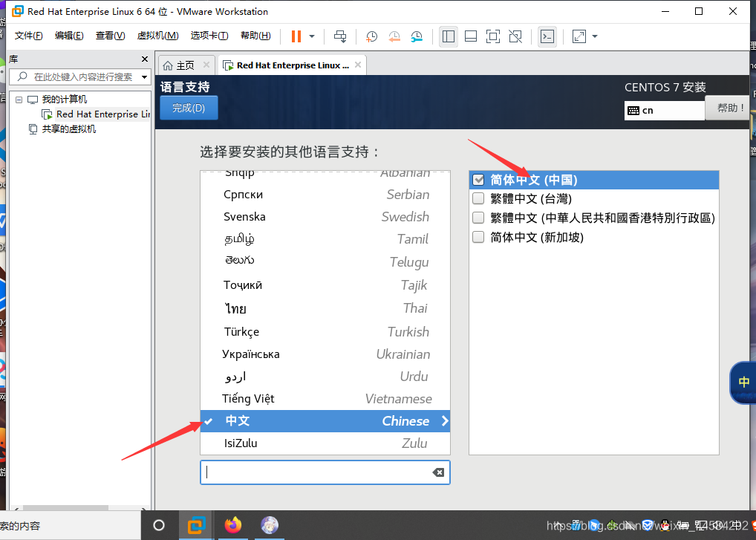
Task: Select Svenska Swedish in language list
Action: (x=325, y=216)
